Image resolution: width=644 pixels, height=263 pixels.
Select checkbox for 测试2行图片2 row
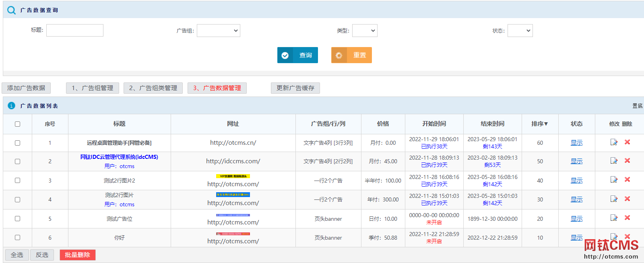point(17,180)
